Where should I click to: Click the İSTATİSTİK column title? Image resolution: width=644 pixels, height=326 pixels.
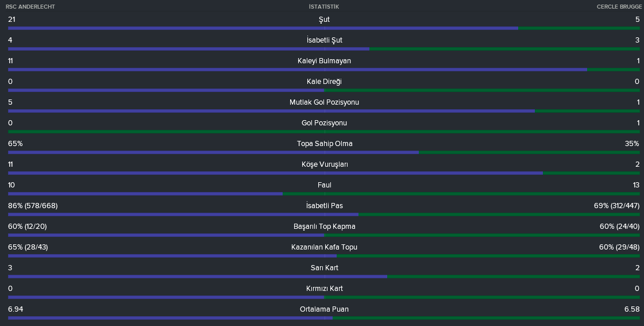[324, 6]
